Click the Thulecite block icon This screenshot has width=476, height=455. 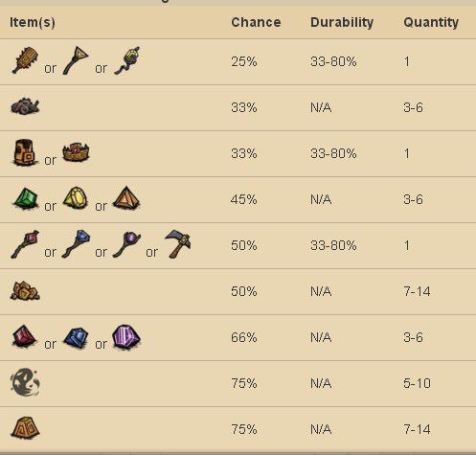25,428
